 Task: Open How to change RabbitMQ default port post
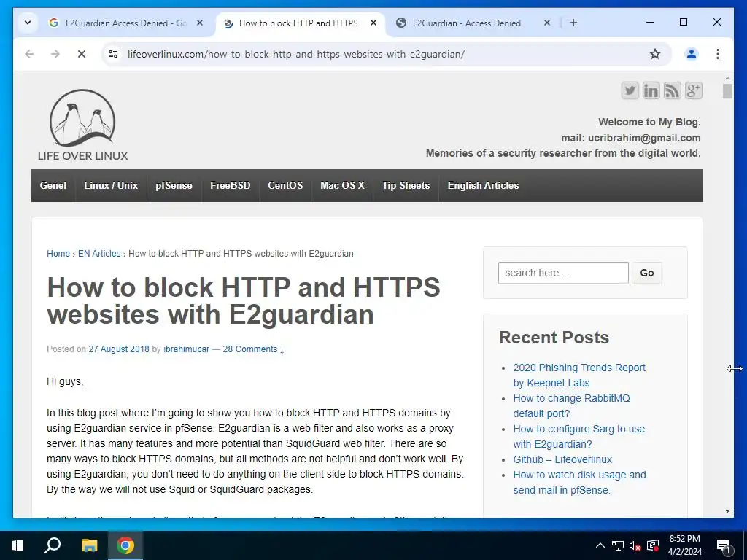pos(571,405)
